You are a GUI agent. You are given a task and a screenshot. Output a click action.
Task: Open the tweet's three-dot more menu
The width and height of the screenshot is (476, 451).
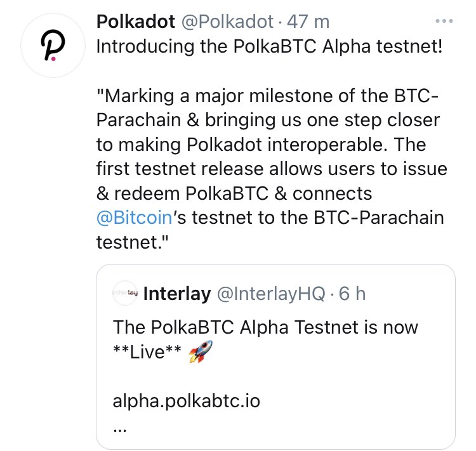tap(444, 21)
